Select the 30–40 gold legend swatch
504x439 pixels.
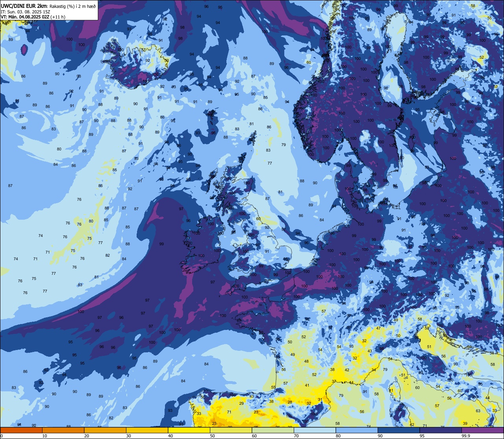(147, 430)
